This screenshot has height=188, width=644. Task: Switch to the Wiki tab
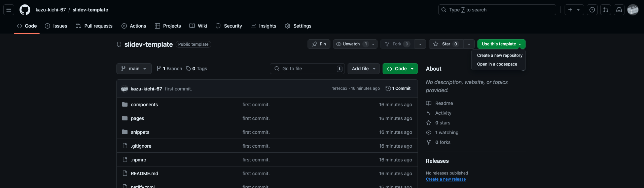[198, 26]
